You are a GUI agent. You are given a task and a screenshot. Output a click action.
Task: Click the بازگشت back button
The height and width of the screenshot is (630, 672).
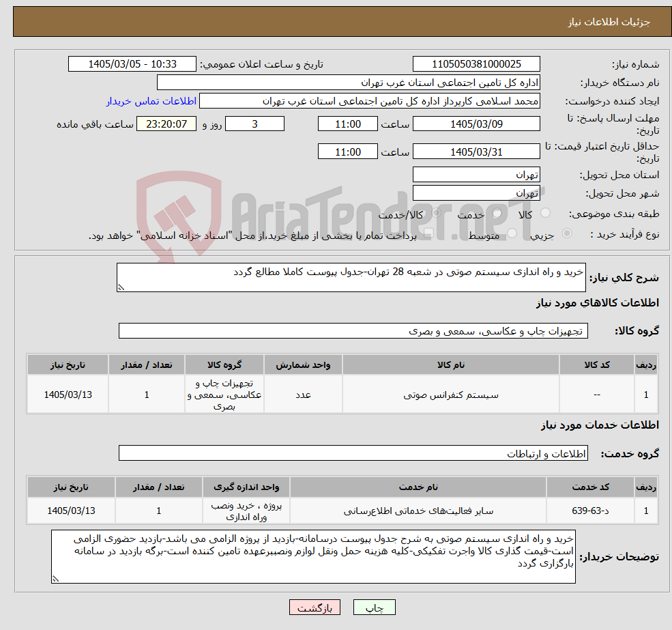pyautogui.click(x=315, y=607)
